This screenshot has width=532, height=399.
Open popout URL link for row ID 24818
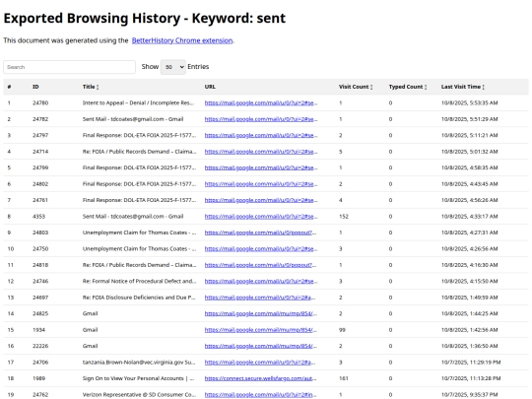(x=260, y=265)
